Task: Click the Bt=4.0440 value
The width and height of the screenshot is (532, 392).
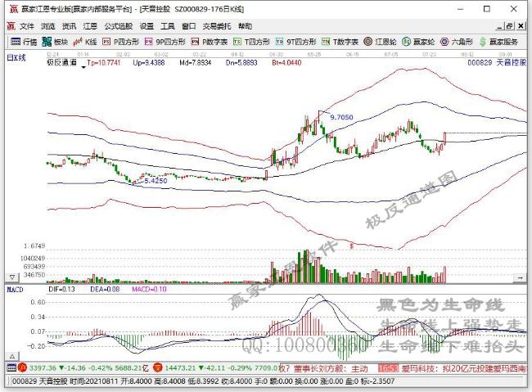Action: [286, 62]
